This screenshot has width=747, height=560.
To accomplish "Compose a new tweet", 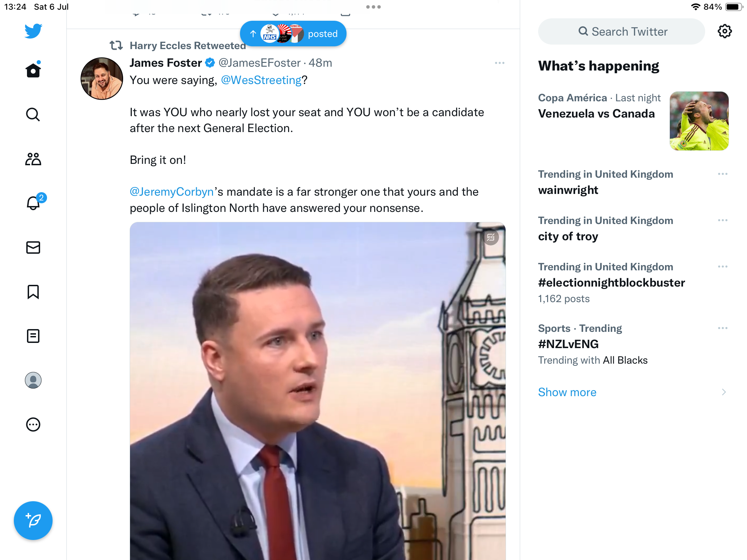I will [x=33, y=521].
